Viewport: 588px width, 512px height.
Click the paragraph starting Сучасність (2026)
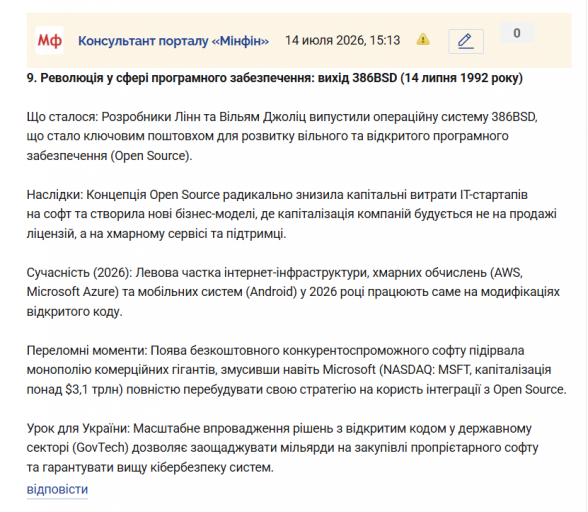pyautogui.click(x=293, y=292)
